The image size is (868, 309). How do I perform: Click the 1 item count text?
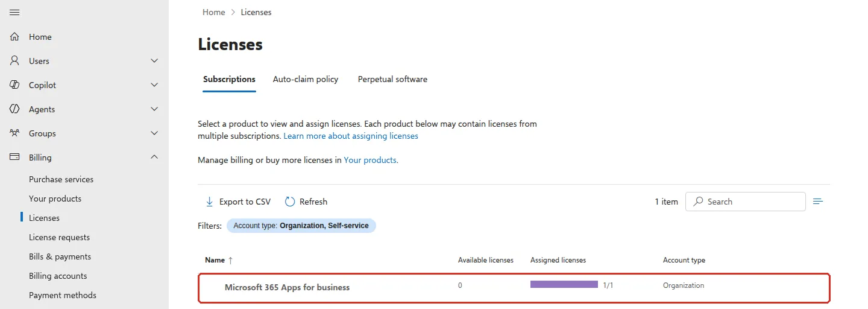[667, 202]
